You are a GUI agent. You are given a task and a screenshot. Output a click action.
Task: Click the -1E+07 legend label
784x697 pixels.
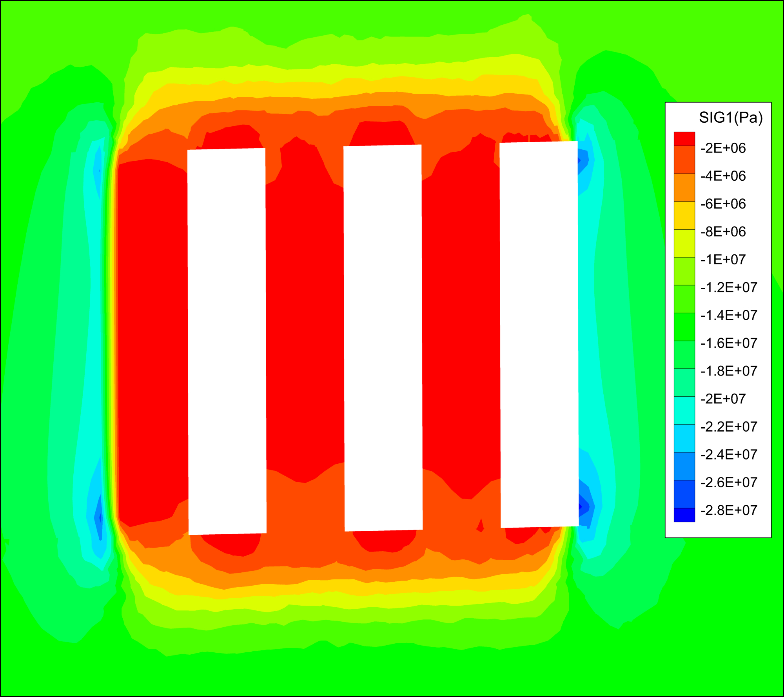(x=723, y=260)
